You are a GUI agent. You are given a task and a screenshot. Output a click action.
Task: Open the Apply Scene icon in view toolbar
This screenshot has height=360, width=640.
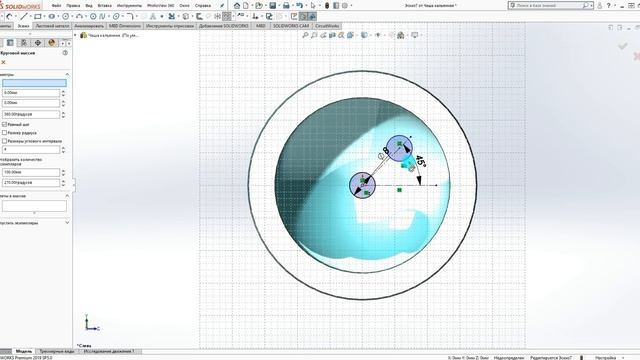pos(401,36)
